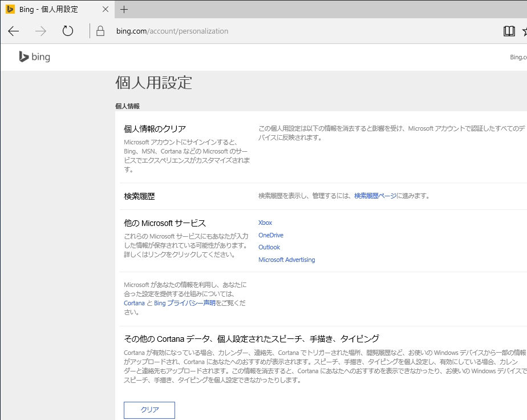Image resolution: width=527 pixels, height=420 pixels.
Task: Click the Bing favicon on the tab
Action: pyautogui.click(x=10, y=9)
